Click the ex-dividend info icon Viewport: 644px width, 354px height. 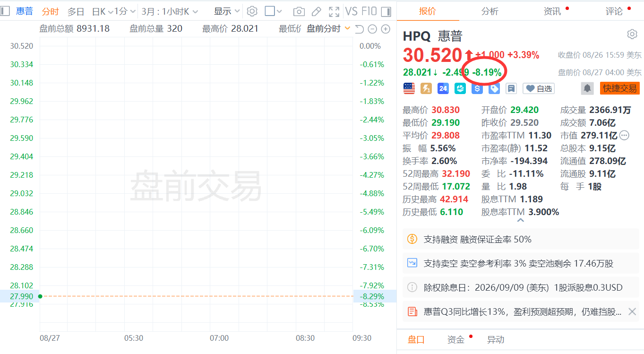[412, 287]
